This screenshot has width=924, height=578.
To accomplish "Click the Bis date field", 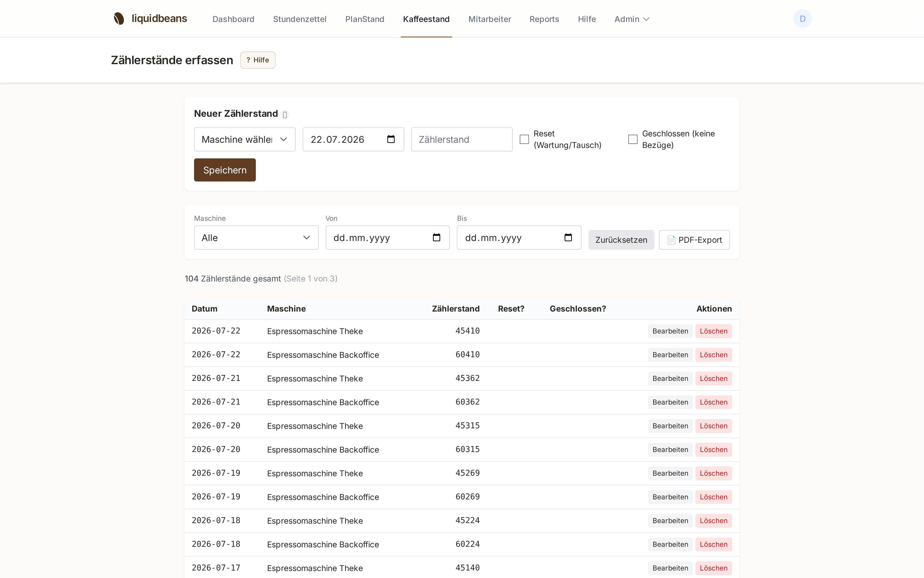I will click(519, 237).
